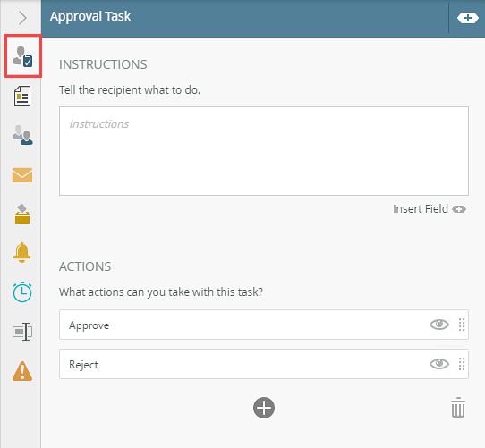The width and height of the screenshot is (485, 448).
Task: Open the Reminders bell icon
Action: pyautogui.click(x=22, y=252)
